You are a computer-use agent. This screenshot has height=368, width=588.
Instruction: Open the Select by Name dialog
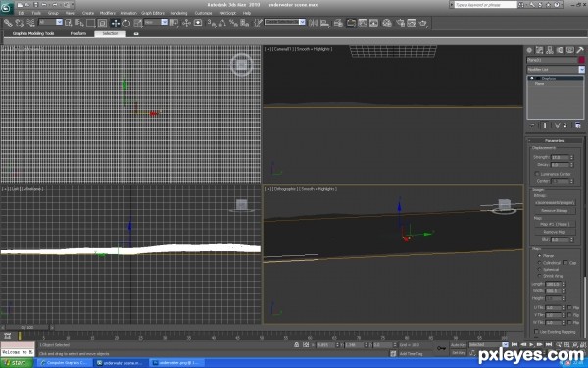click(79, 24)
